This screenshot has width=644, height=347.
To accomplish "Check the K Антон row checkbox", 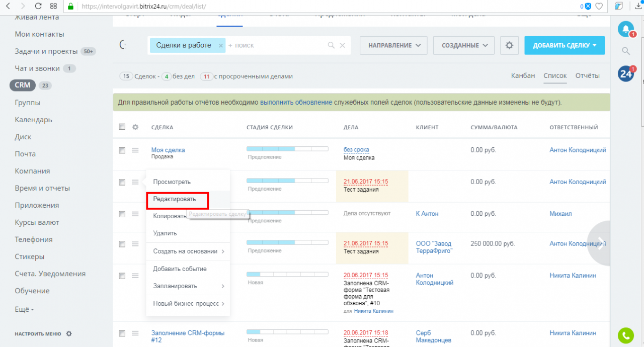I will 122,214.
